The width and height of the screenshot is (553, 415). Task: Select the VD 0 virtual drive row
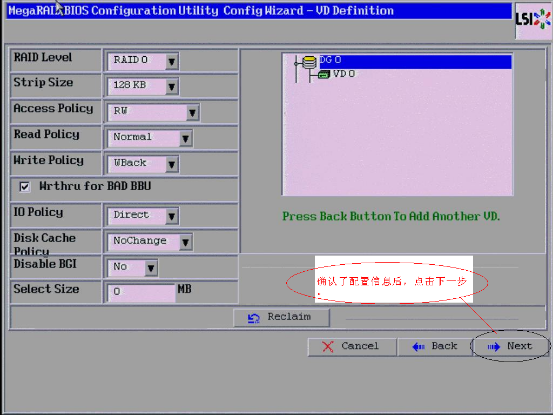(x=344, y=74)
